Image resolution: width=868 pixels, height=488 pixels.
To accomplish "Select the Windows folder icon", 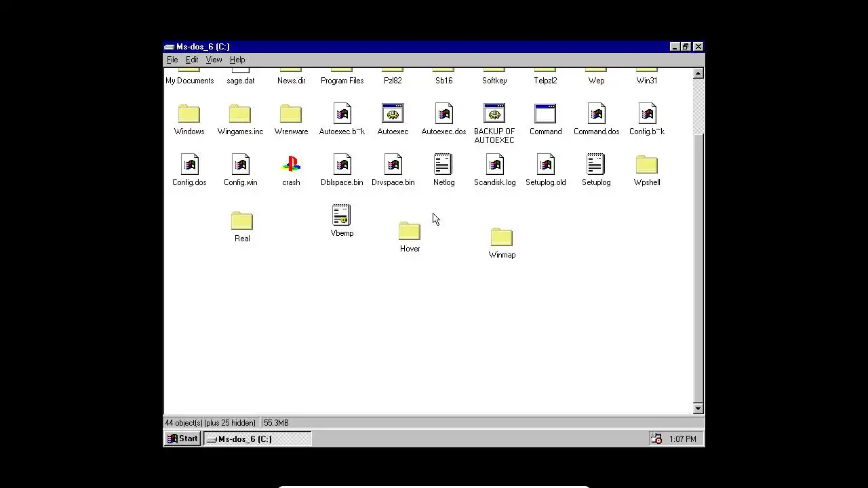I will (189, 114).
